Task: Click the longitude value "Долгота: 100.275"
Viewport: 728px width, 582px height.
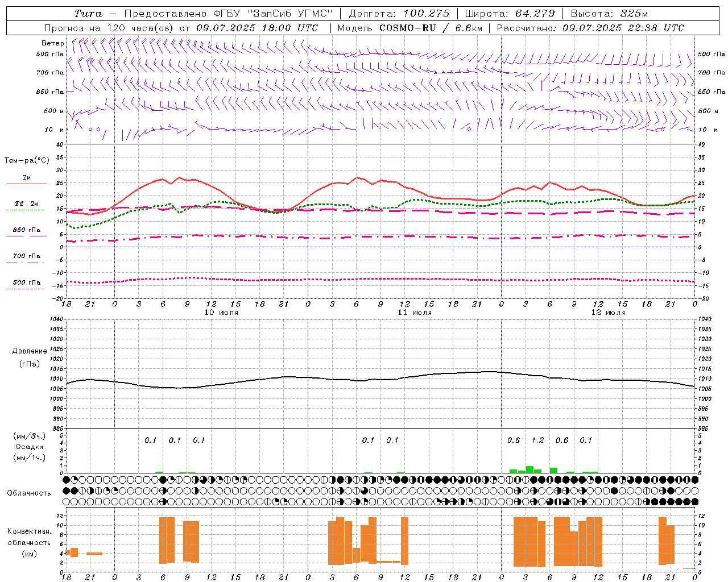Action: [399, 13]
